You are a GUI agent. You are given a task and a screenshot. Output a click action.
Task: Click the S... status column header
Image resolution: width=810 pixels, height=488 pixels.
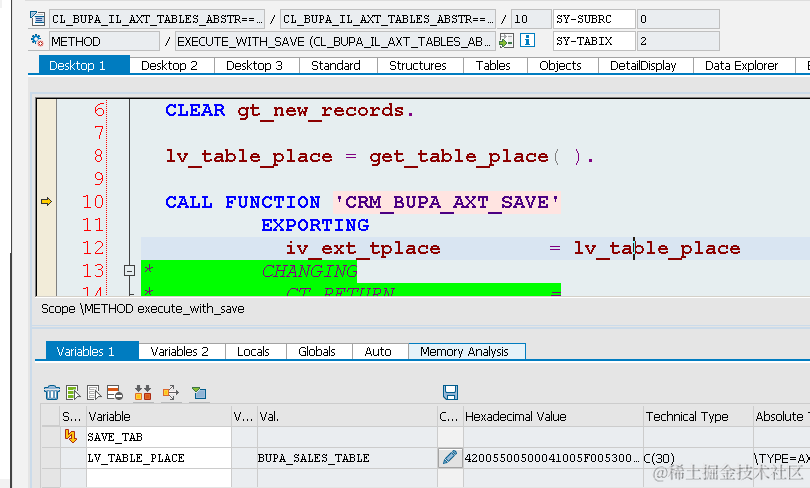[73, 416]
